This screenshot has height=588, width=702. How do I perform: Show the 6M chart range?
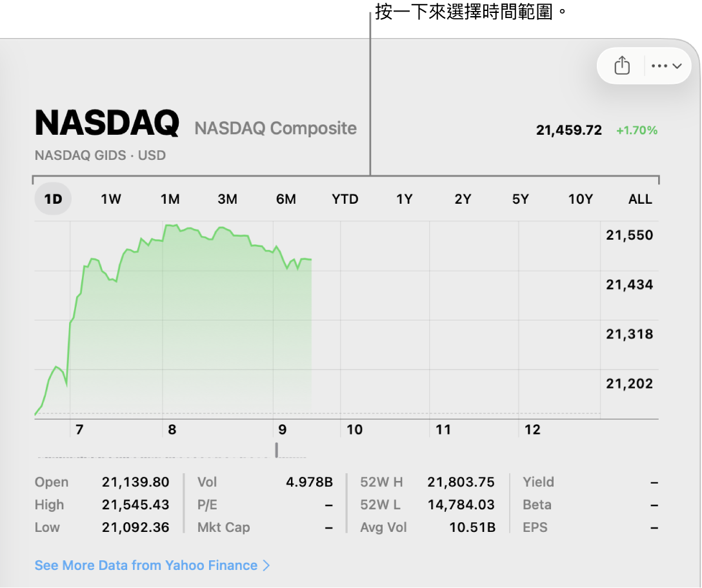[x=286, y=199]
